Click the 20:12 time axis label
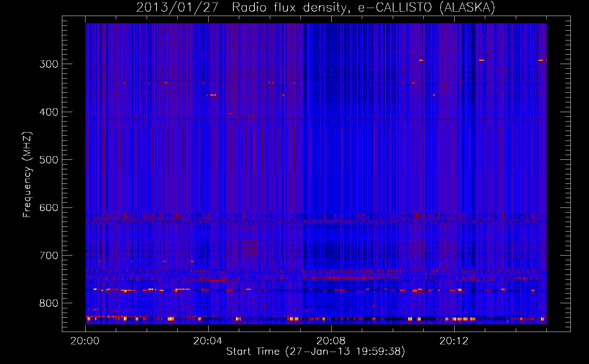This screenshot has width=589, height=364. click(x=454, y=341)
